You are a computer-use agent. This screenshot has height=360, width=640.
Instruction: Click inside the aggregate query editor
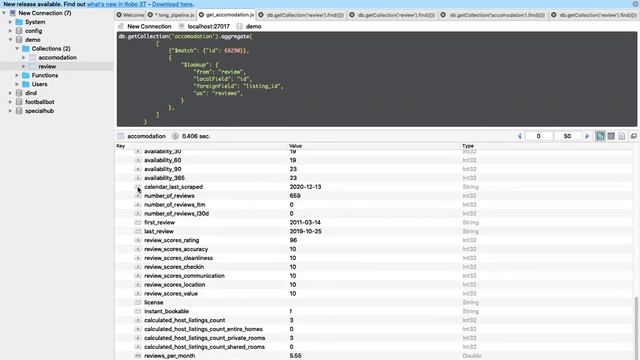376,79
